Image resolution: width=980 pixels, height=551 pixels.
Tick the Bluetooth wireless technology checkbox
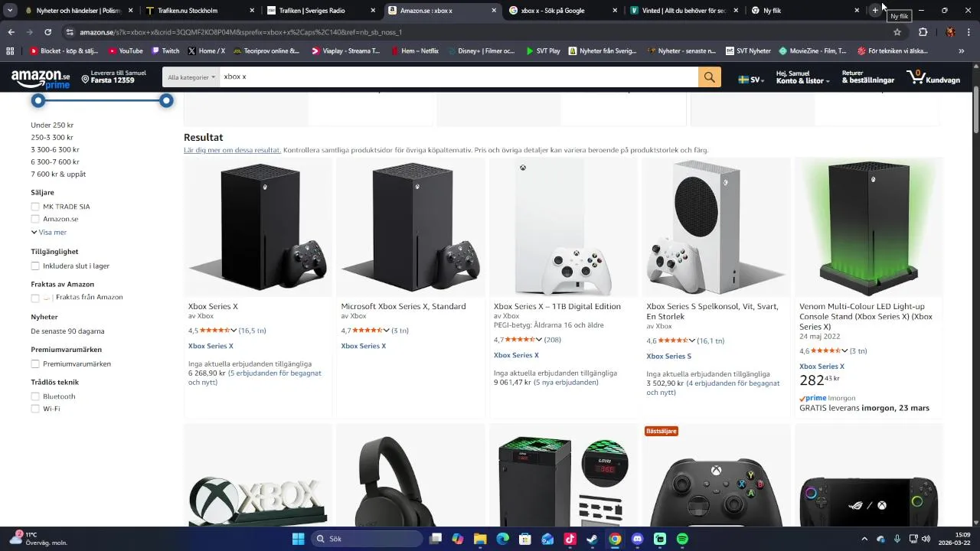35,396
